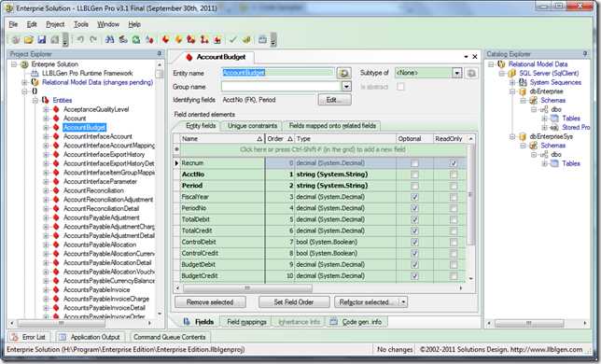Toggle the Optional checkbox for Recnum

pyautogui.click(x=414, y=163)
